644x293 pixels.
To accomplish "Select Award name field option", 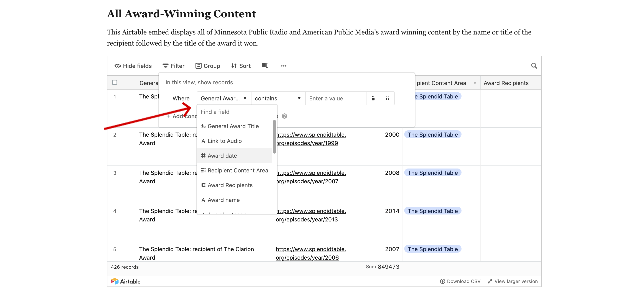I will click(234, 200).
